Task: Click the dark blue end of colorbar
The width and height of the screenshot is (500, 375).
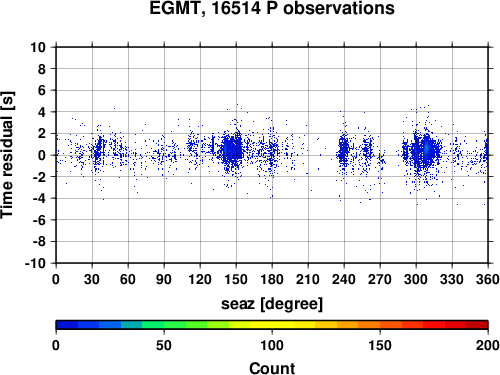Action: click(67, 324)
